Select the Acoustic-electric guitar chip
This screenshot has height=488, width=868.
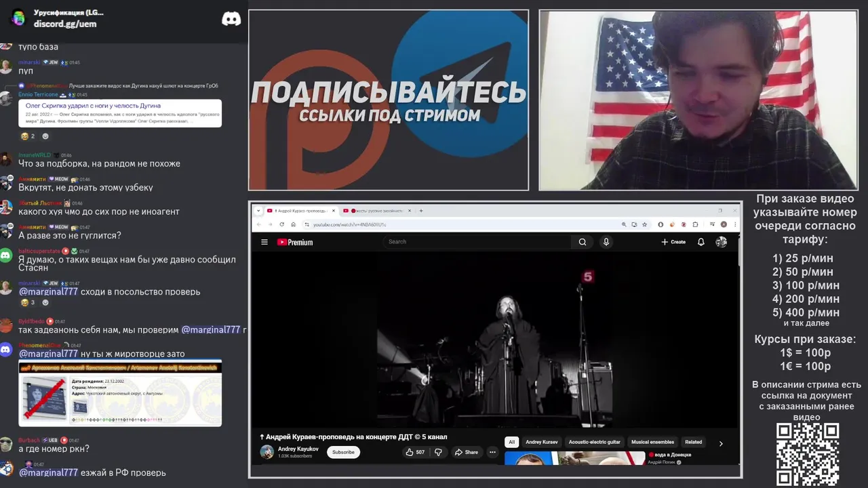pyautogui.click(x=595, y=442)
